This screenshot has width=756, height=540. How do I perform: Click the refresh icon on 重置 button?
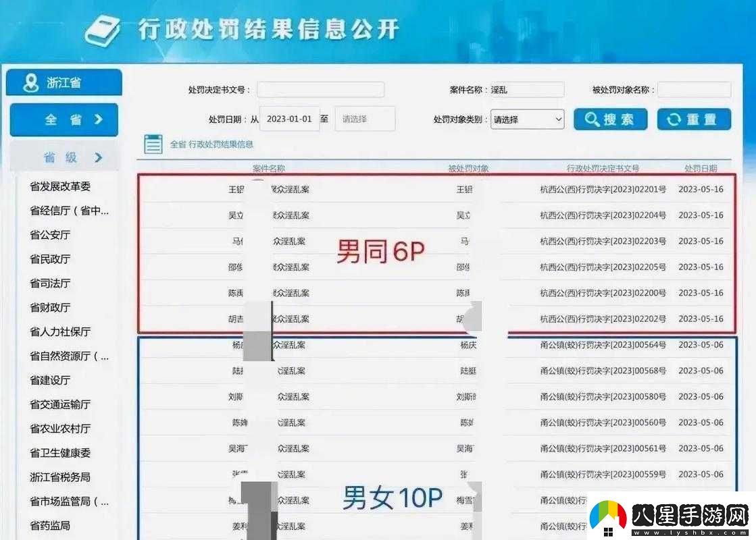pyautogui.click(x=674, y=119)
